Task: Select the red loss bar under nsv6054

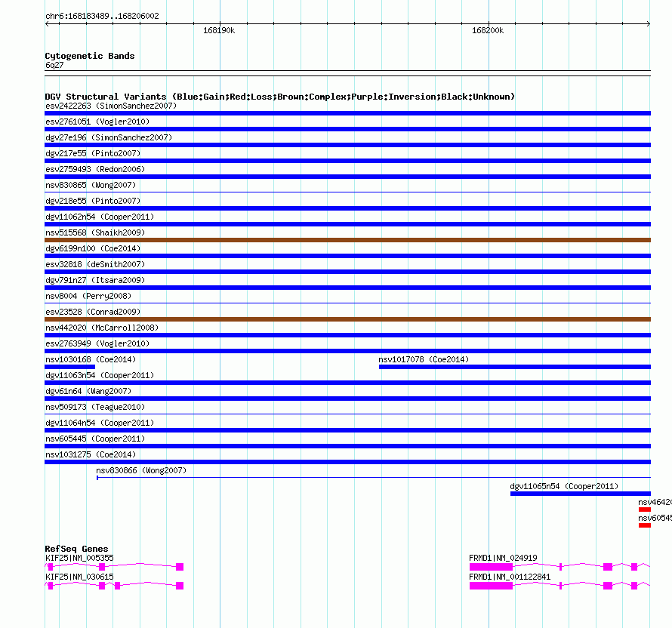Action: pyautogui.click(x=645, y=525)
